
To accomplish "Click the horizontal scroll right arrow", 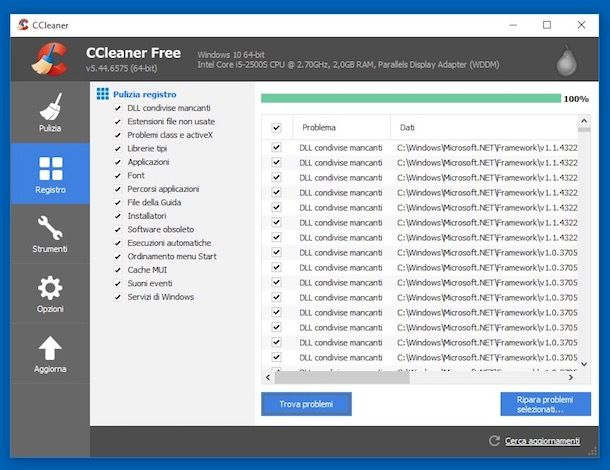I will (571, 377).
